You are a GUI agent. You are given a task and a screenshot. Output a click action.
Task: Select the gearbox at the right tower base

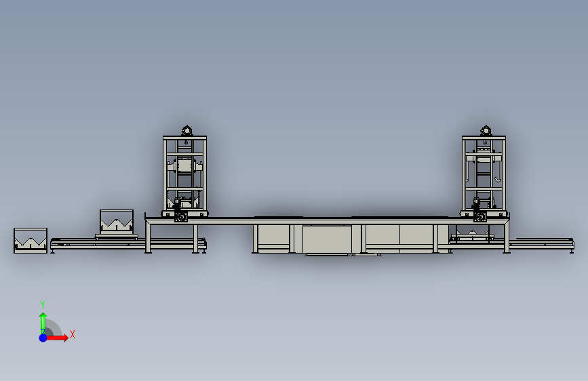(x=479, y=216)
